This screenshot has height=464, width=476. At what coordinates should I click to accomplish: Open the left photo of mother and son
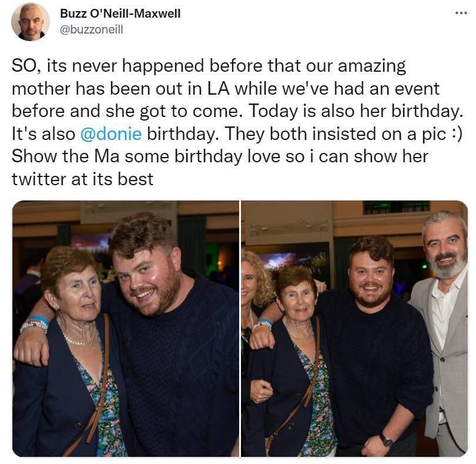point(126,329)
